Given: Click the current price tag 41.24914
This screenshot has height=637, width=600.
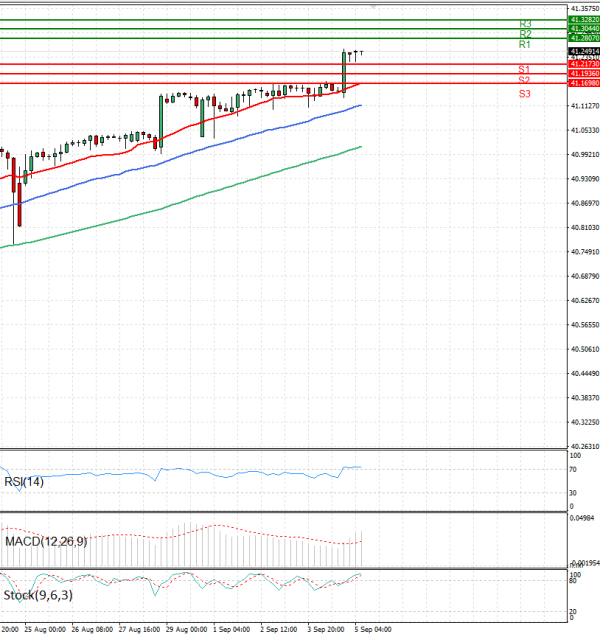Looking at the screenshot, I should (x=583, y=50).
